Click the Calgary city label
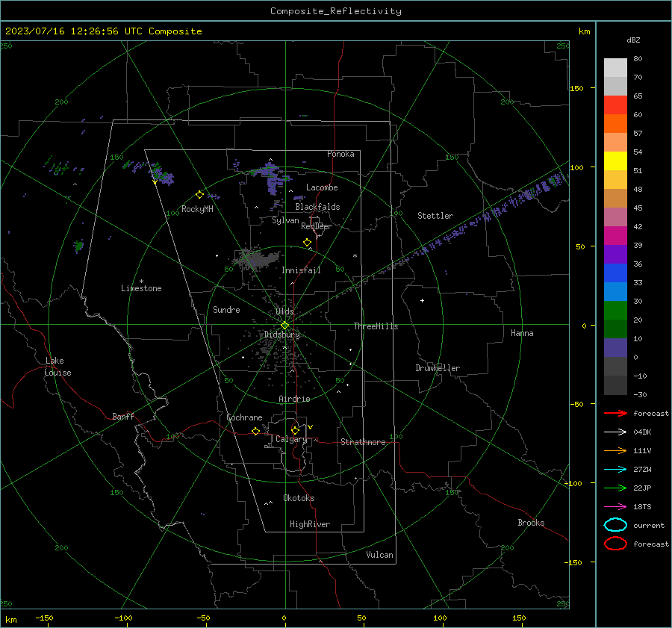672x628 pixels. coord(291,439)
